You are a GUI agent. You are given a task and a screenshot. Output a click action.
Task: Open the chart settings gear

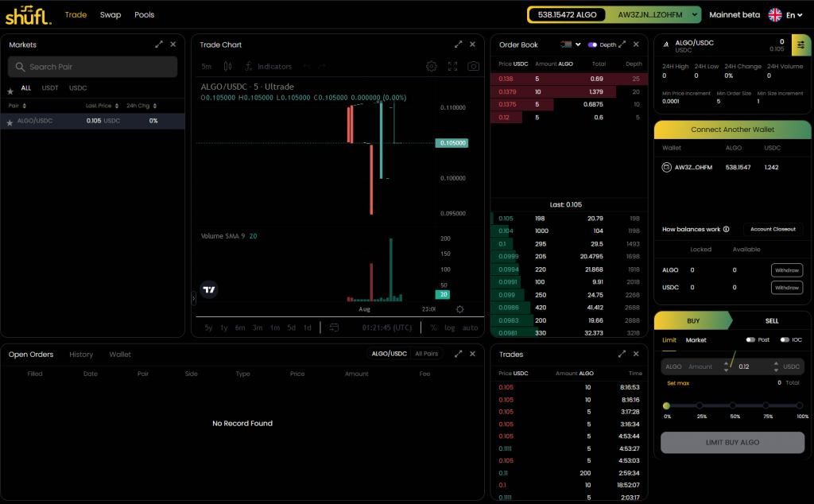pos(431,67)
